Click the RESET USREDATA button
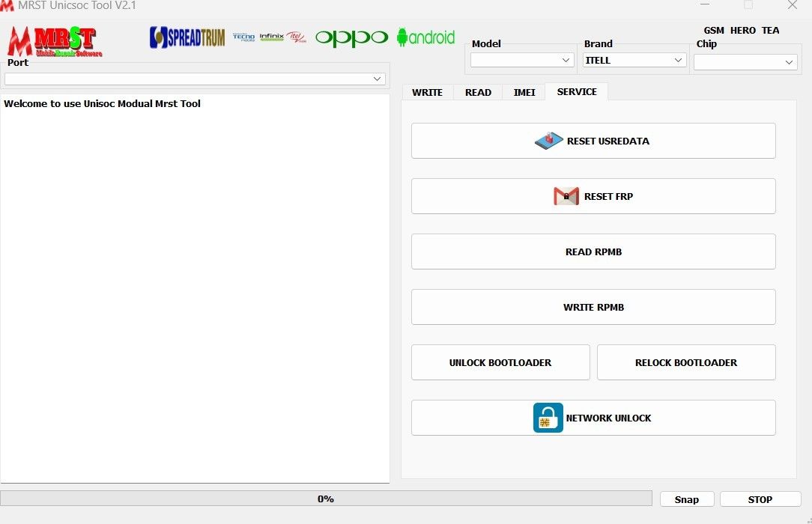812x524 pixels. (593, 141)
